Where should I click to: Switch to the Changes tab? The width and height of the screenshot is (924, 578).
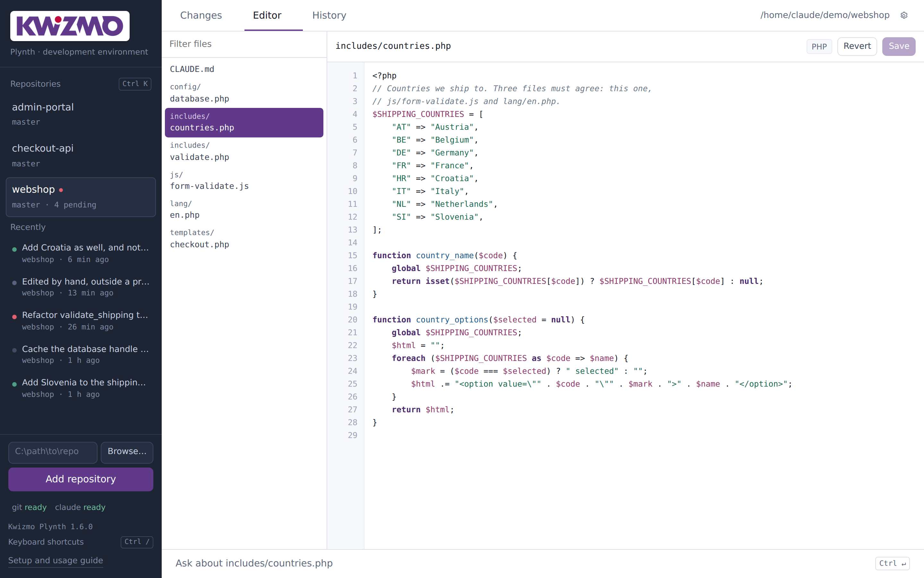click(x=201, y=15)
